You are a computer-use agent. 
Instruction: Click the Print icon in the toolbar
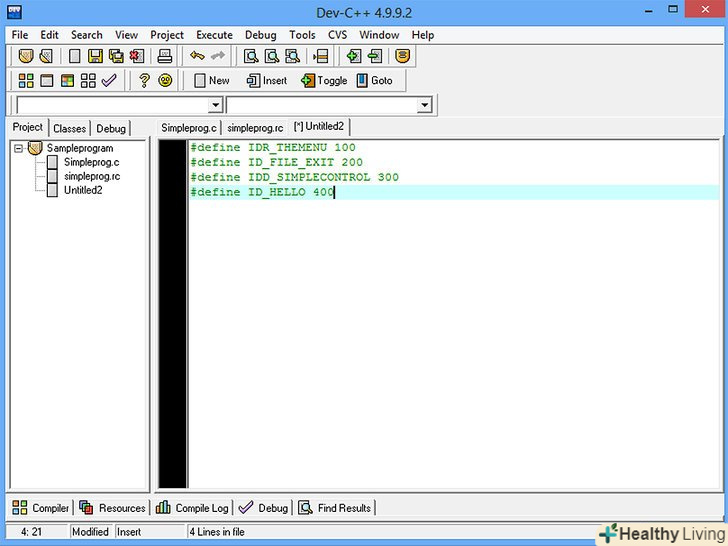[x=165, y=56]
